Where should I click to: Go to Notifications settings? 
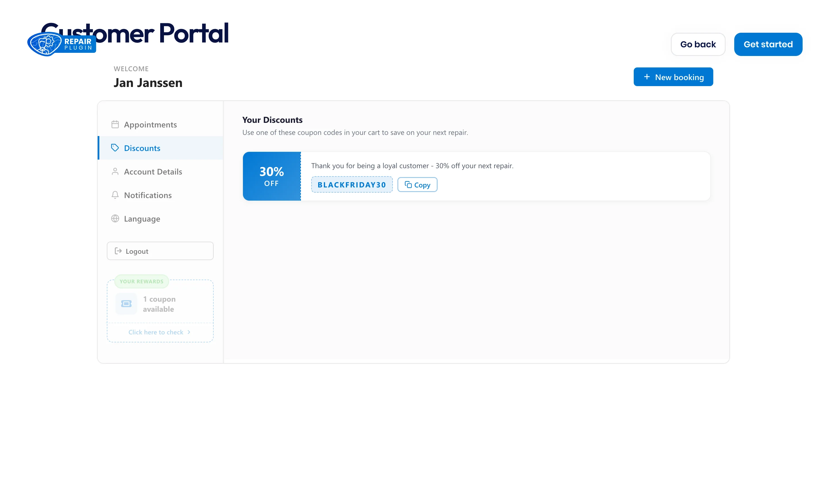pos(161,195)
